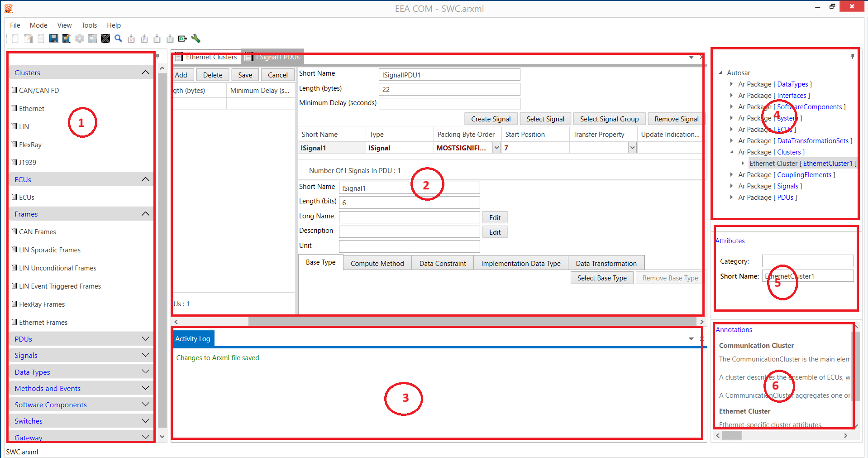The width and height of the screenshot is (868, 458).
Task: Open the View menu
Action: tap(64, 25)
